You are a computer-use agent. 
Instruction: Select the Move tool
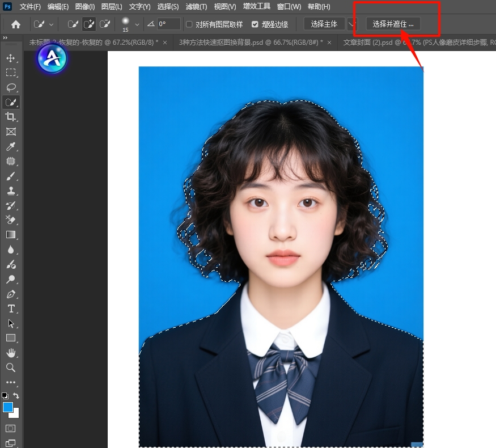11,58
